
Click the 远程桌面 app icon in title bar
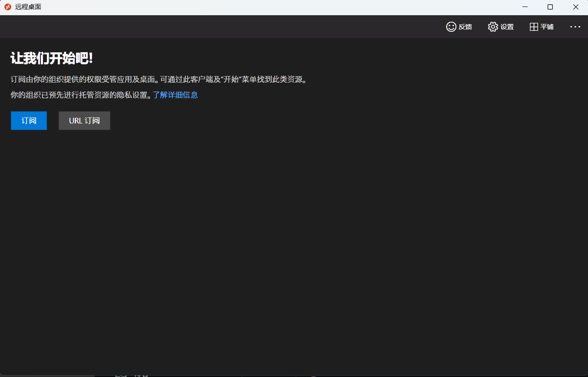pos(7,7)
